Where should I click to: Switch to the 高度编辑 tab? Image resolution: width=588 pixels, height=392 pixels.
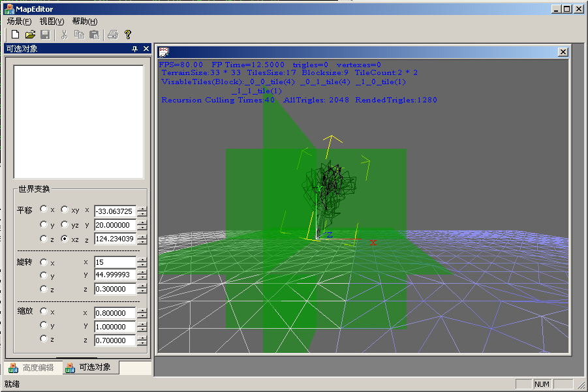coord(31,368)
